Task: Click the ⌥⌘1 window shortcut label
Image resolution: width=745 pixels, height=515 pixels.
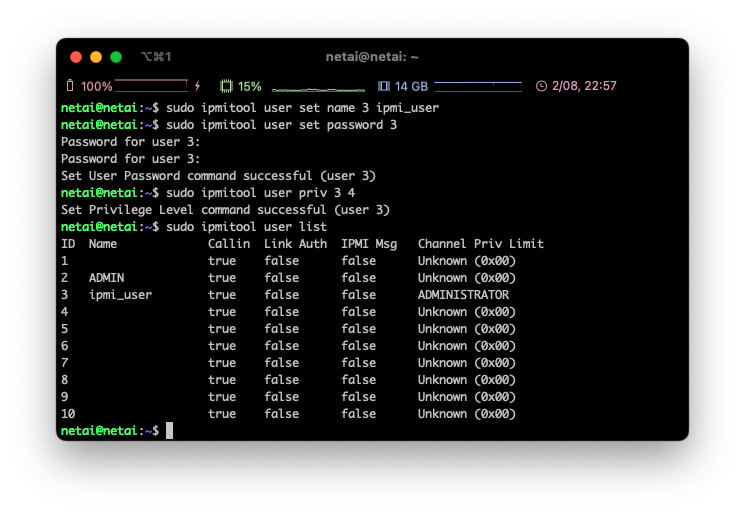Action: coord(156,57)
